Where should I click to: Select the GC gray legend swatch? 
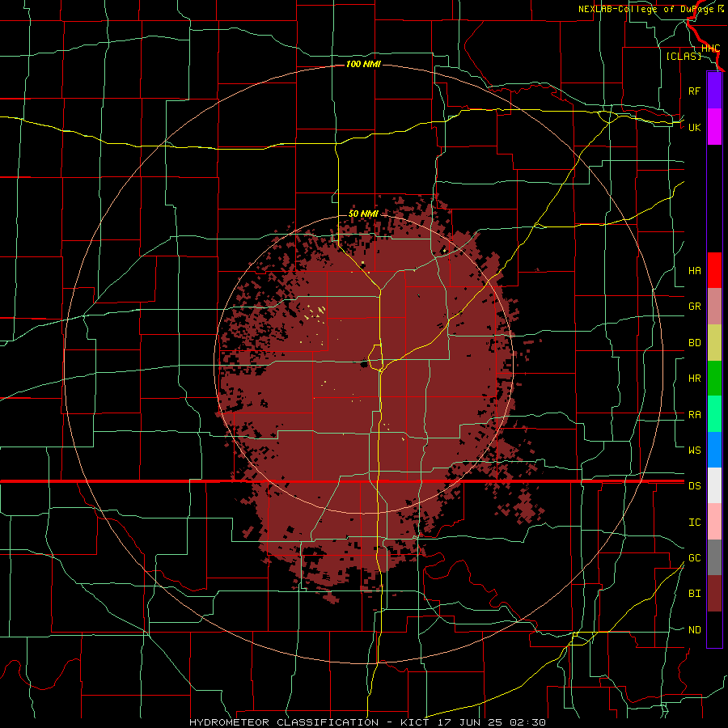714,557
